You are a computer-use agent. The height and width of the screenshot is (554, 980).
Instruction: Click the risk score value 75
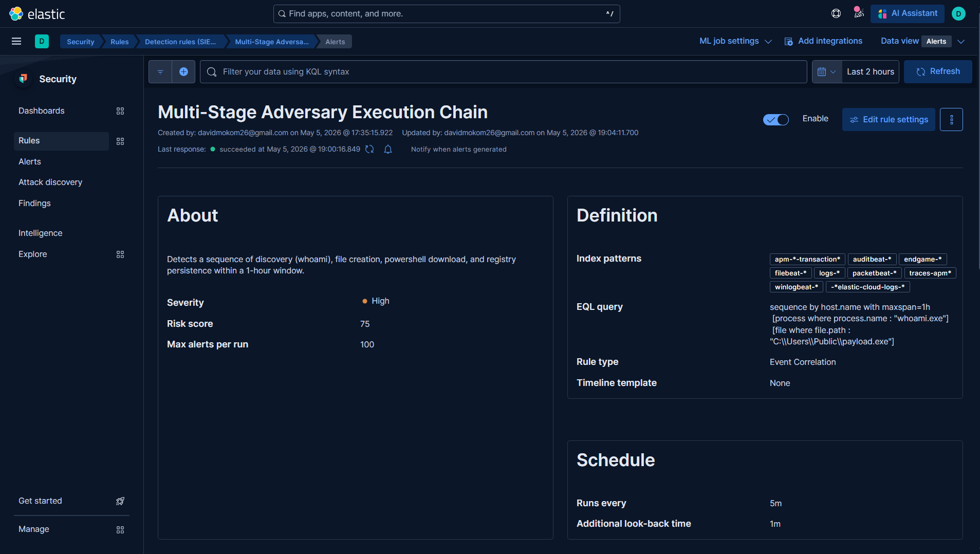pos(365,324)
